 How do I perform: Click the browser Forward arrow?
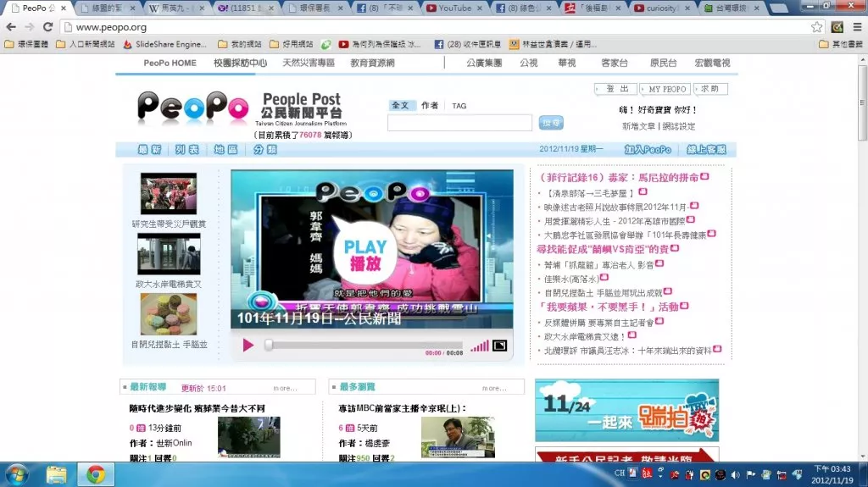point(30,26)
